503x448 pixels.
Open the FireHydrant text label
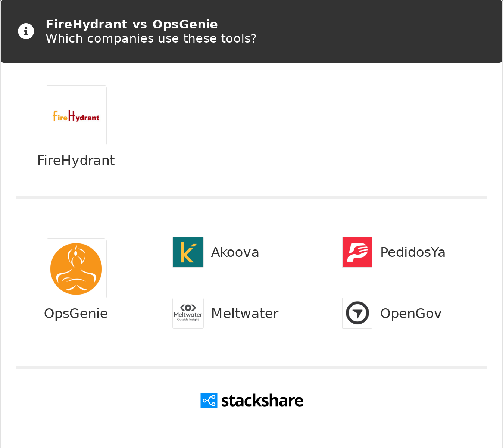point(76,161)
